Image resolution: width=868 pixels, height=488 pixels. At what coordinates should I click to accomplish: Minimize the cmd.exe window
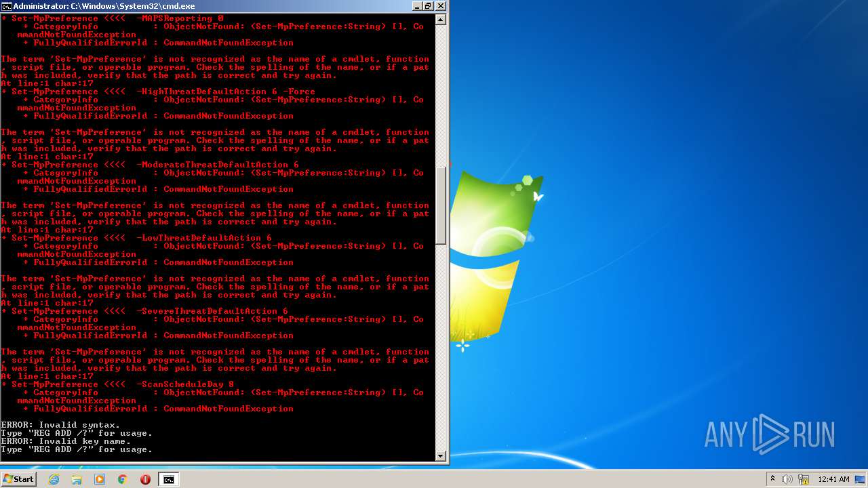point(416,6)
